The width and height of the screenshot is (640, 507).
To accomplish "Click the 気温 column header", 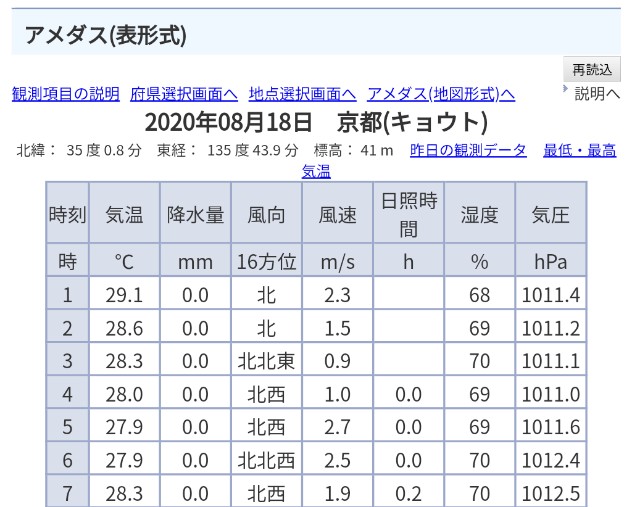I will pyautogui.click(x=124, y=213).
